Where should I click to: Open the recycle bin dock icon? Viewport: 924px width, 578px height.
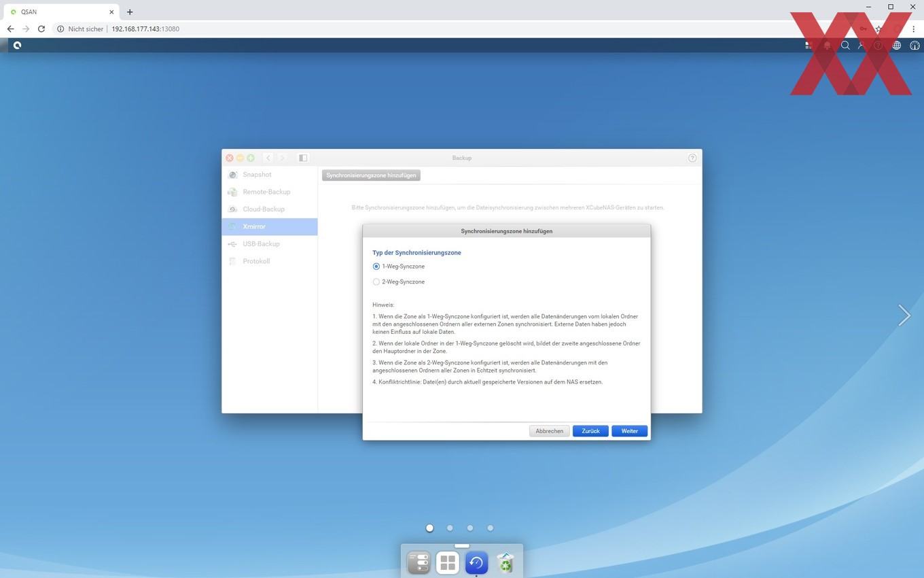pos(505,562)
